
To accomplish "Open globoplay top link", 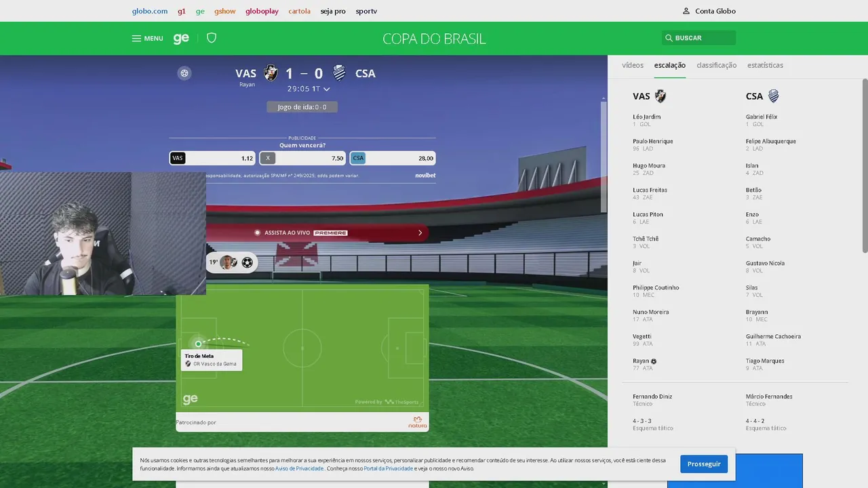I will (262, 11).
